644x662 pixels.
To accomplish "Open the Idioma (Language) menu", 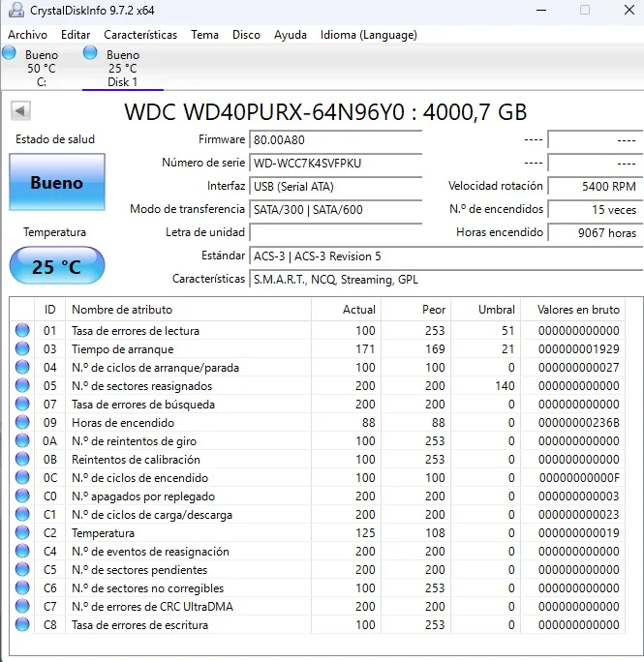I will [x=368, y=35].
